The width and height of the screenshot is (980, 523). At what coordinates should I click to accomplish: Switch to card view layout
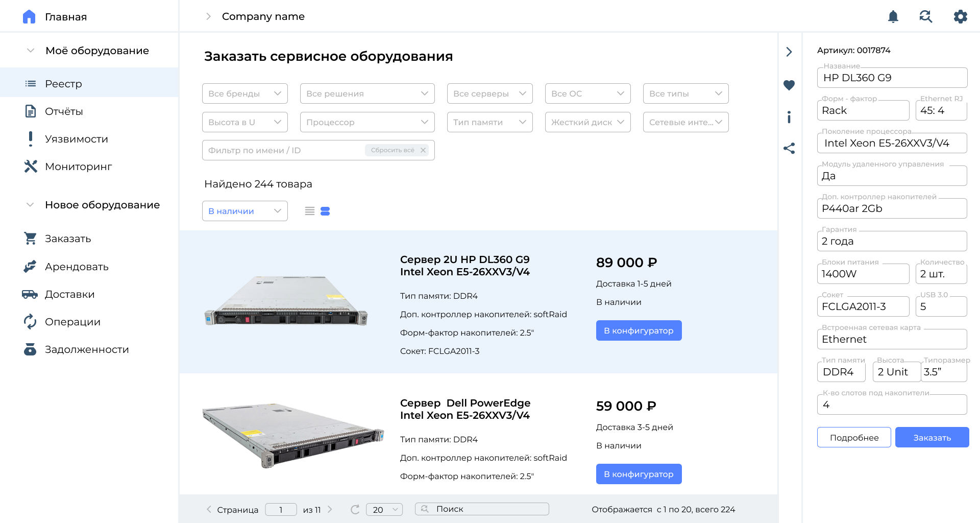click(x=325, y=211)
